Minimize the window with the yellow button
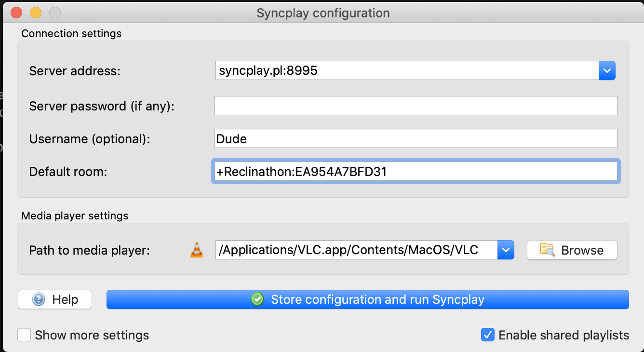Screen dimensions: 644x352 [36, 13]
